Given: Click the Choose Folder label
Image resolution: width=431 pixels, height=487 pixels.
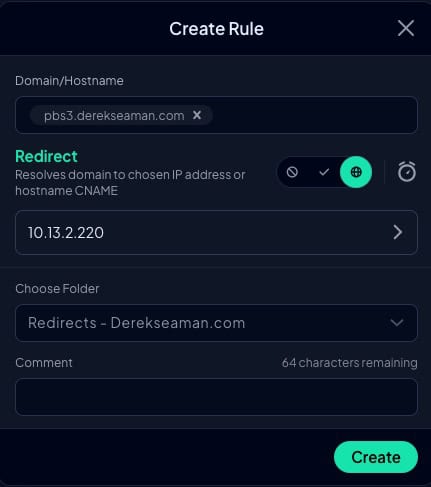Looking at the screenshot, I should (x=57, y=289).
